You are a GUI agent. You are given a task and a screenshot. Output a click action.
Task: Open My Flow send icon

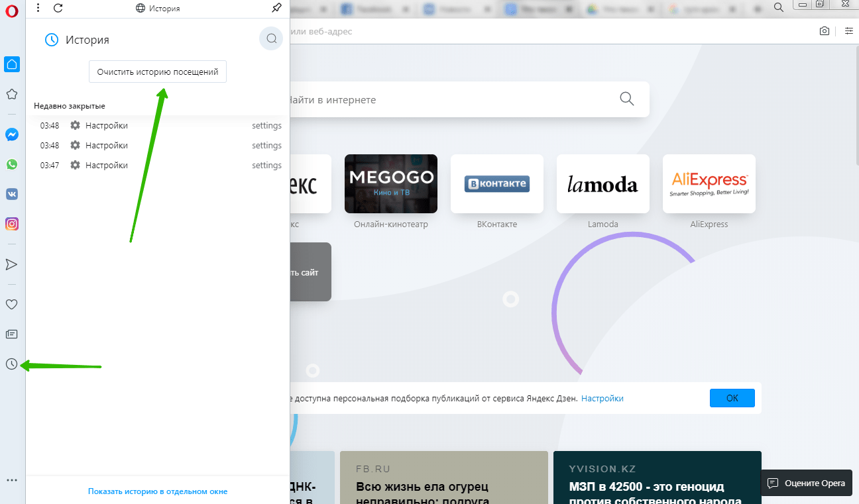click(12, 264)
